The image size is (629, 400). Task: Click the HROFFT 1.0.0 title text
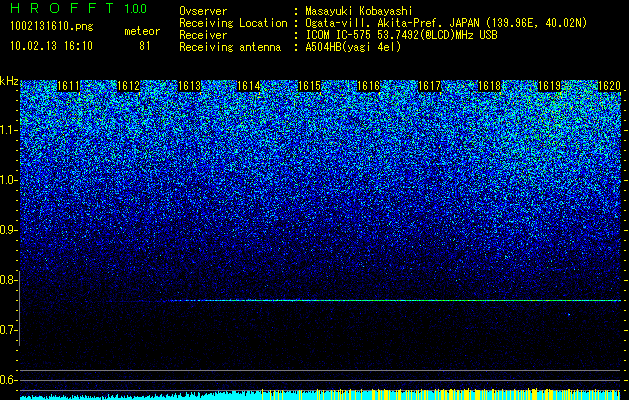point(79,8)
